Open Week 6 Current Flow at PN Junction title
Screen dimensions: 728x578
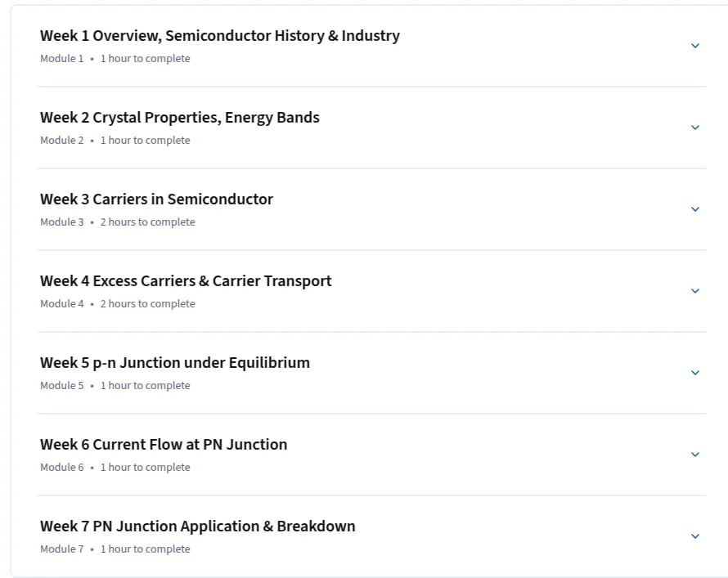tap(164, 445)
